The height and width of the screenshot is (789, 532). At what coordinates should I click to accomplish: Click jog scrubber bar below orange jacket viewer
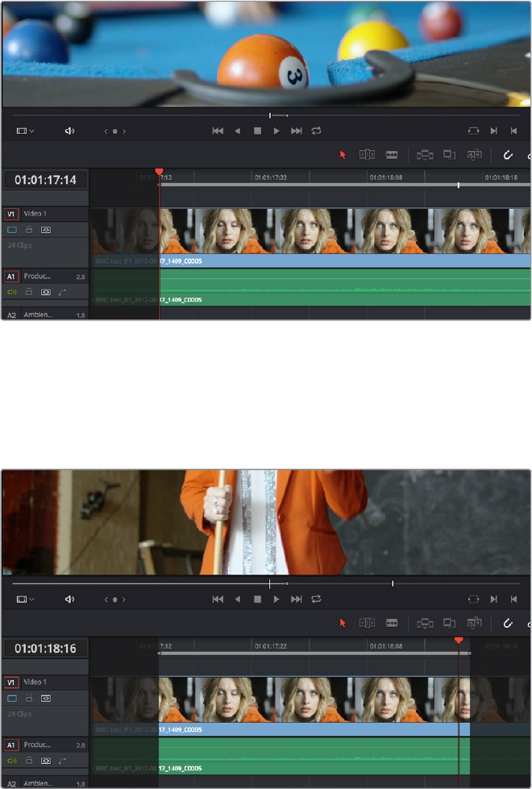pyautogui.click(x=267, y=584)
